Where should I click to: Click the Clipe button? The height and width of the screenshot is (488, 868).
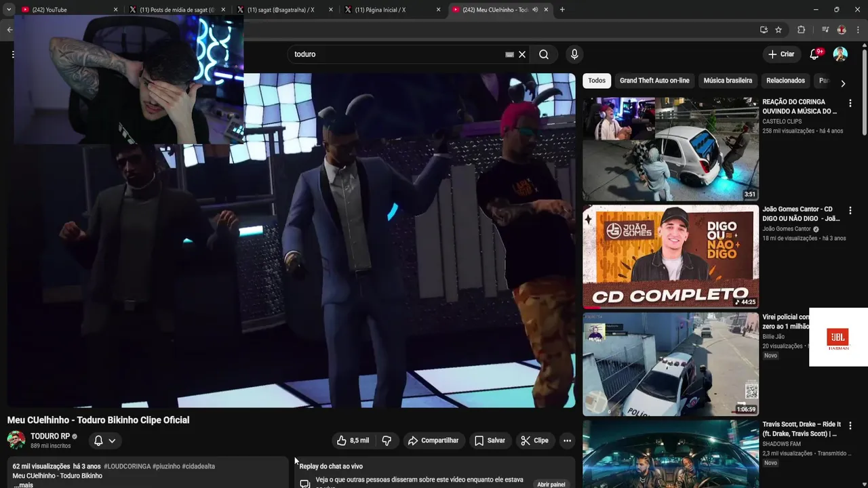(534, 441)
